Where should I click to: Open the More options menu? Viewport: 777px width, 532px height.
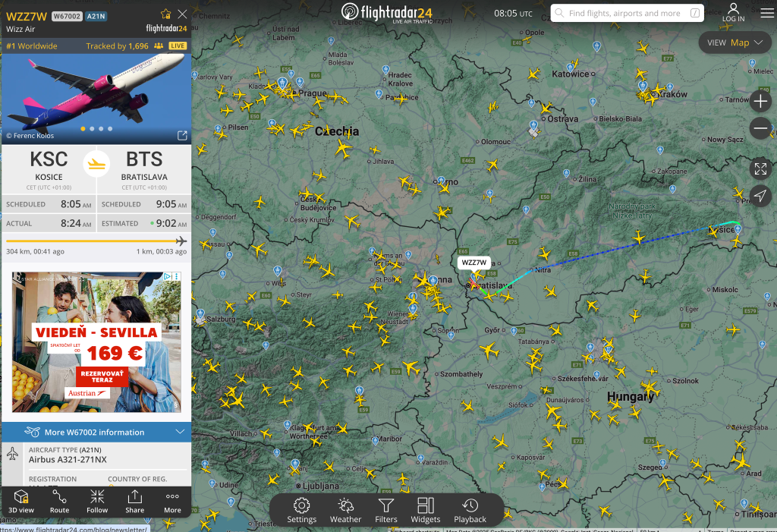(x=172, y=501)
